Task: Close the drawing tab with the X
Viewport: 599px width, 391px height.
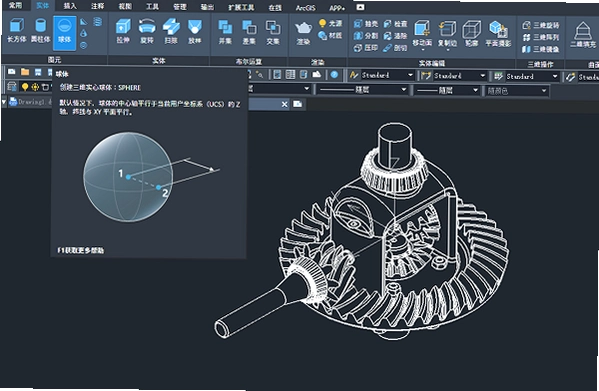Action: [284, 104]
